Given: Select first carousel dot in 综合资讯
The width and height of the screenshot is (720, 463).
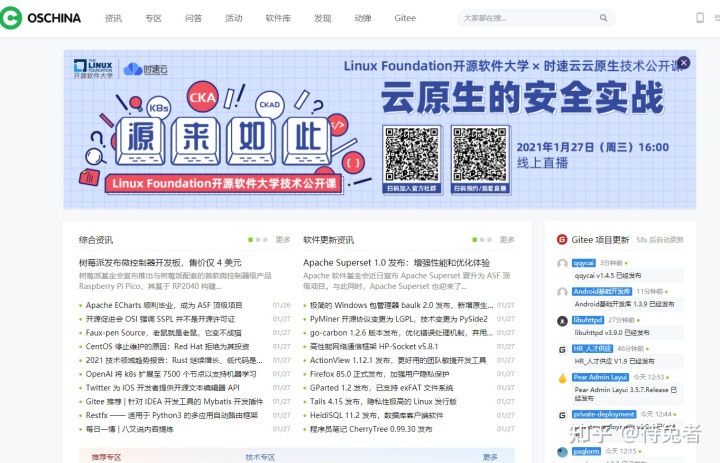Looking at the screenshot, I should point(250,240).
